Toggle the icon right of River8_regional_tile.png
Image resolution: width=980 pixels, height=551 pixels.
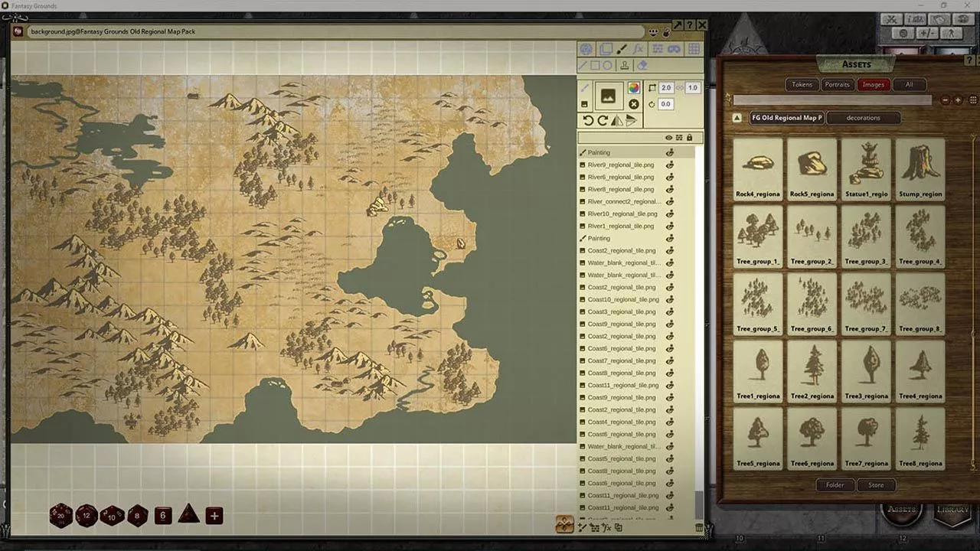670,189
